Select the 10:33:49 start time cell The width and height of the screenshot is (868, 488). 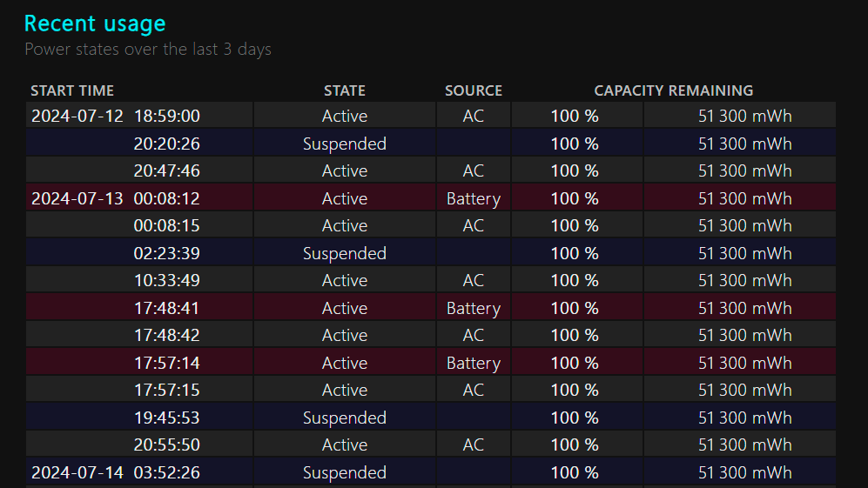pyautogui.click(x=166, y=280)
